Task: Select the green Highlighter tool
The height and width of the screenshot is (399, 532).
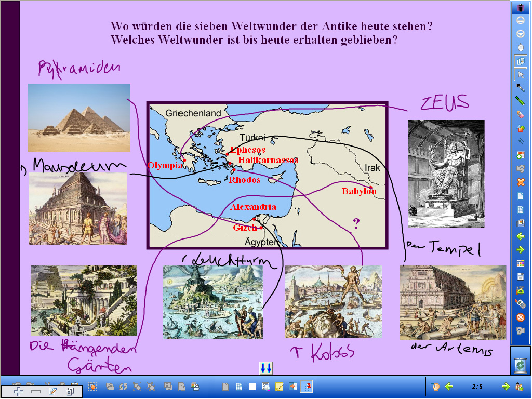Action: (521, 101)
